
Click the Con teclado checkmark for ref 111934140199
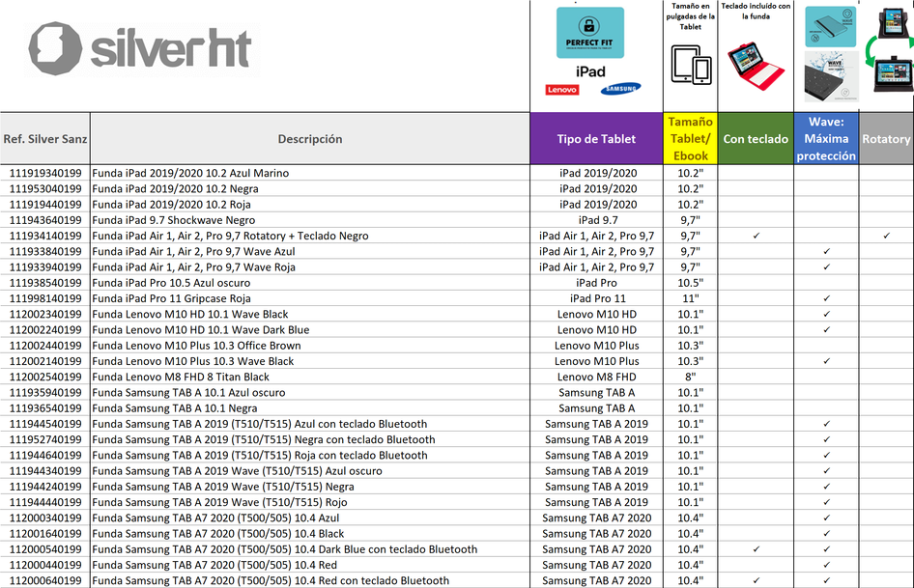click(757, 236)
